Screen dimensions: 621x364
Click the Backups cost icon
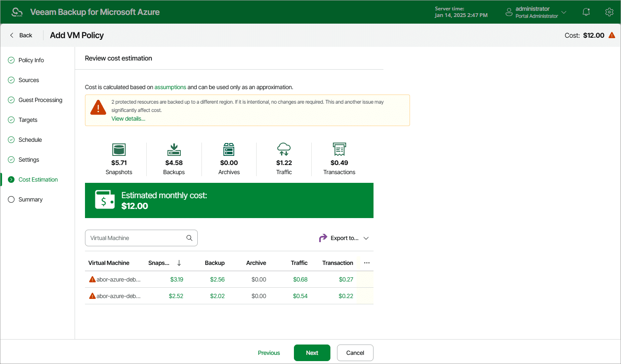point(174,149)
